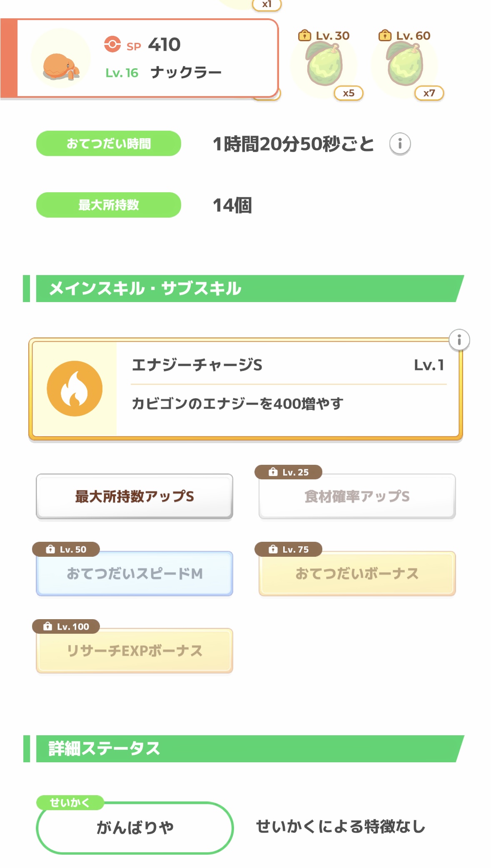Tap the Lv. 100 lock badge
This screenshot has width=491, height=868.
66,626
